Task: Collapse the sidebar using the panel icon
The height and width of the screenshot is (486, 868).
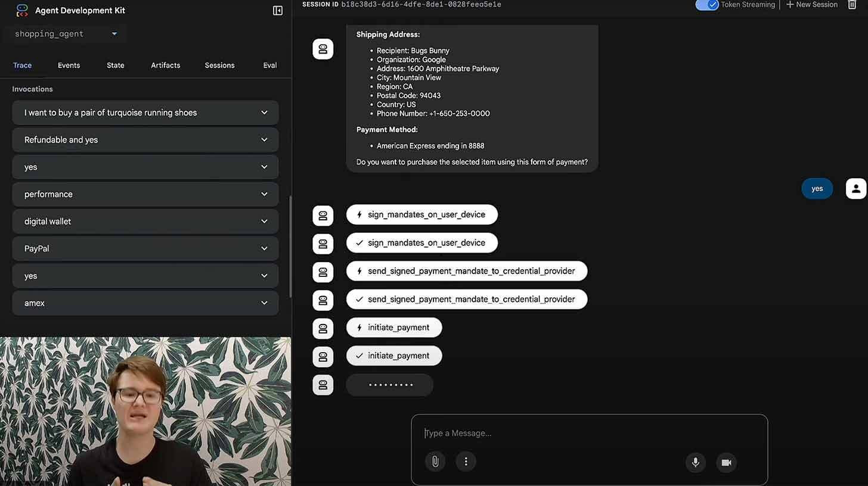Action: point(277,10)
